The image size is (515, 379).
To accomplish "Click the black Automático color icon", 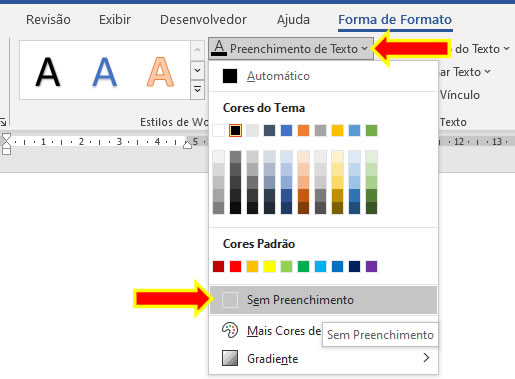I will coord(230,76).
